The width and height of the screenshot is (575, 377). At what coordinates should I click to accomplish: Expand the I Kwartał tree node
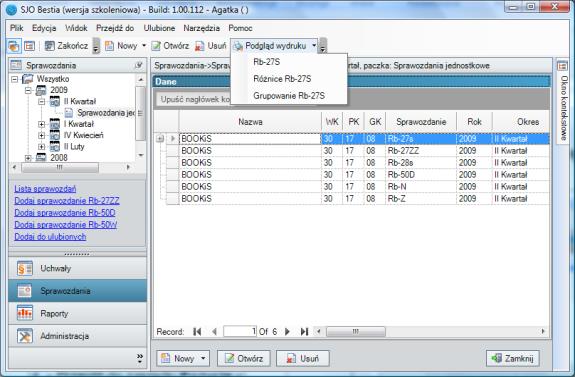click(x=41, y=124)
